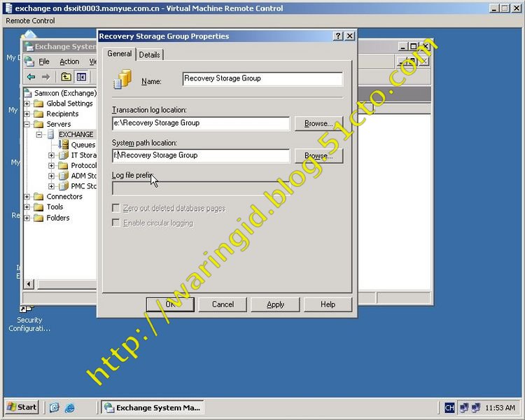Image resolution: width=525 pixels, height=420 pixels.
Task: Expand the Global Settings tree node
Action: pos(27,104)
